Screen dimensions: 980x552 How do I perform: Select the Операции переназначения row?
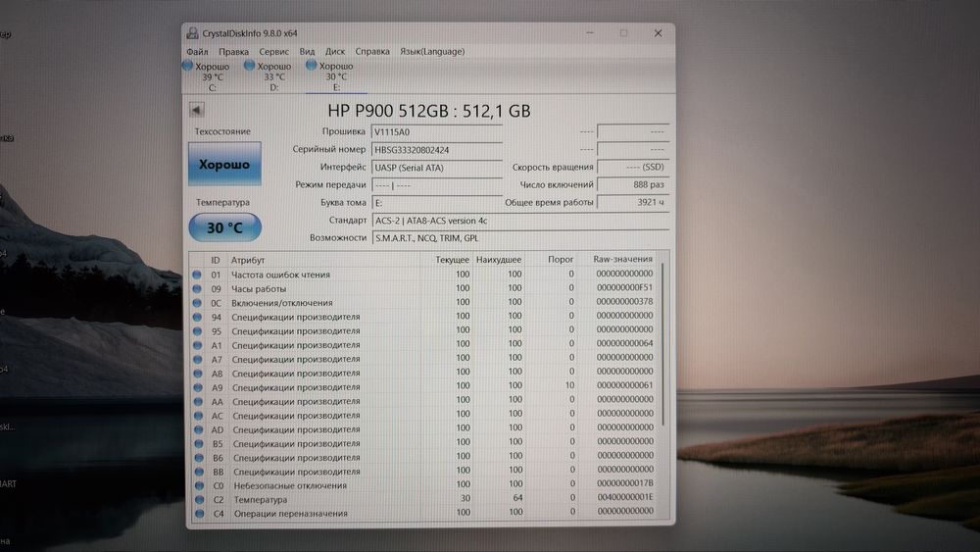[x=425, y=513]
